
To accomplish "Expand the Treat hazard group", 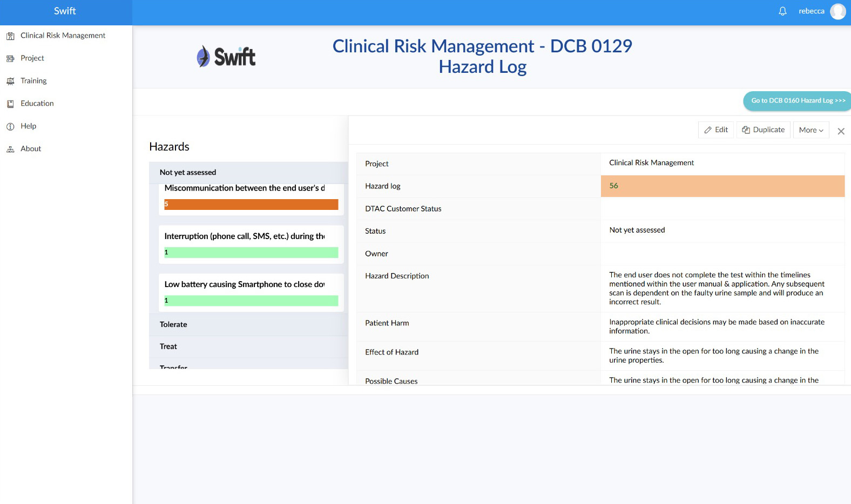I will click(168, 346).
